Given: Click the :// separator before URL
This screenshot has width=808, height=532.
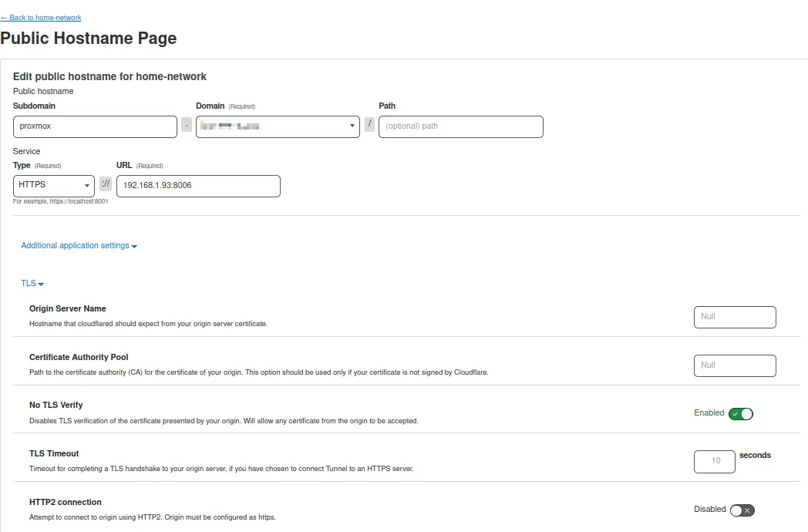Looking at the screenshot, I should pos(106,185).
